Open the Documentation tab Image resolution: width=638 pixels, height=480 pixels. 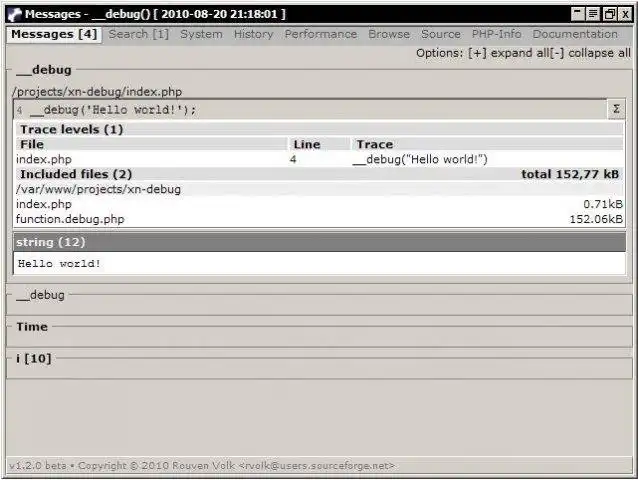point(575,34)
